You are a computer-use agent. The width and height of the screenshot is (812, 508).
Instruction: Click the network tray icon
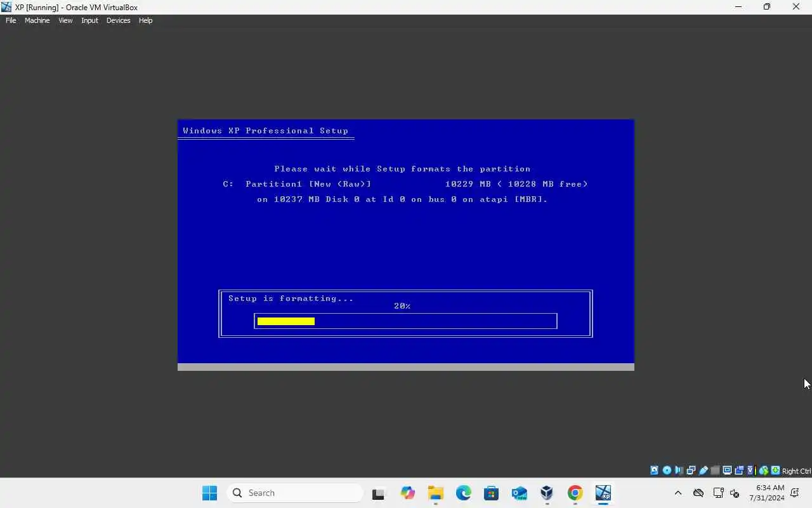(718, 493)
